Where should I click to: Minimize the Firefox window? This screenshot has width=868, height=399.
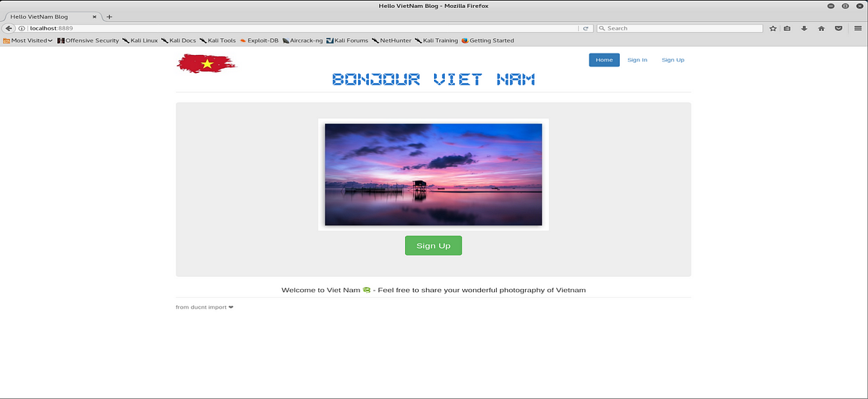[832, 5]
